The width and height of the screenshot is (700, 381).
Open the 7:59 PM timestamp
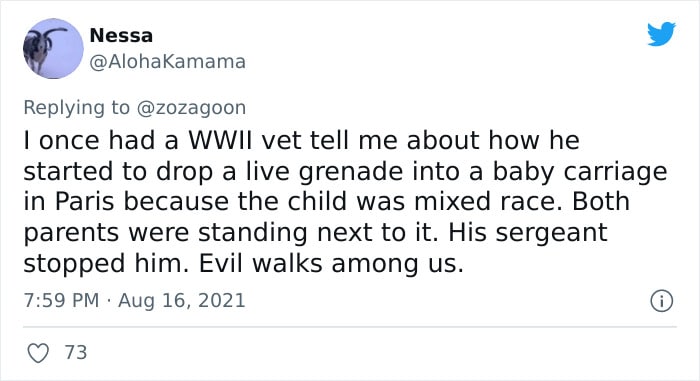(x=61, y=300)
